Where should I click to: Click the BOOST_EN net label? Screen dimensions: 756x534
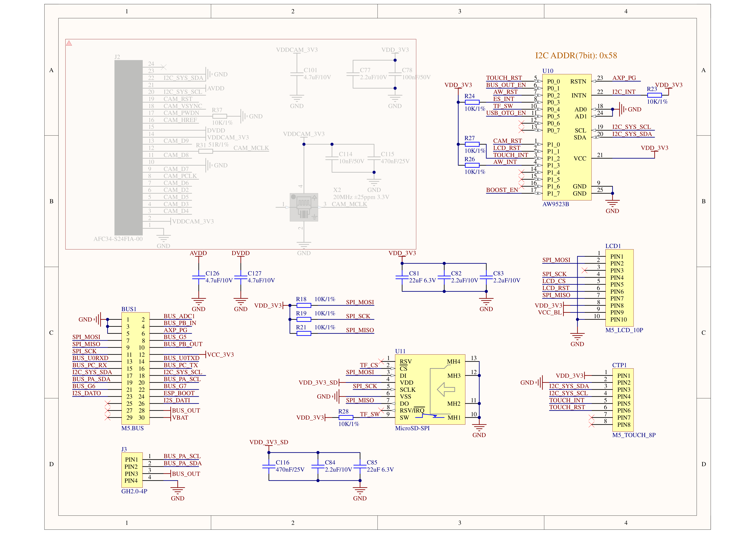[x=502, y=190]
